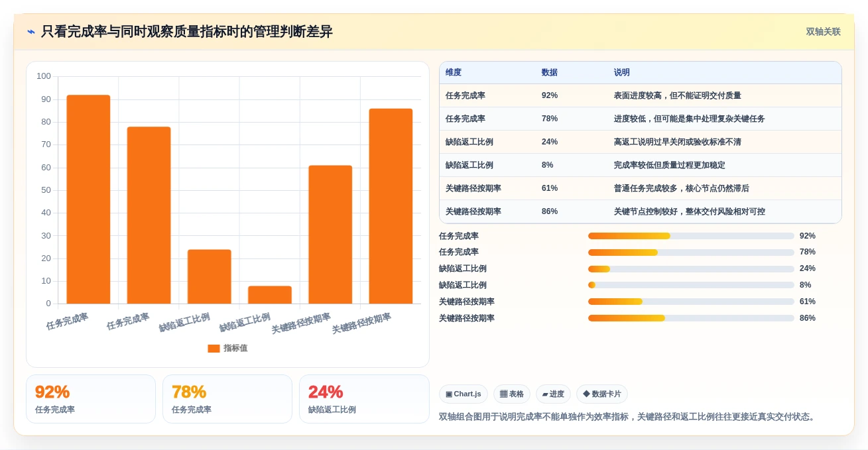Click the 8% progress bar for 缺陷返工比例
Image resolution: width=868 pixels, height=450 pixels.
click(x=691, y=285)
